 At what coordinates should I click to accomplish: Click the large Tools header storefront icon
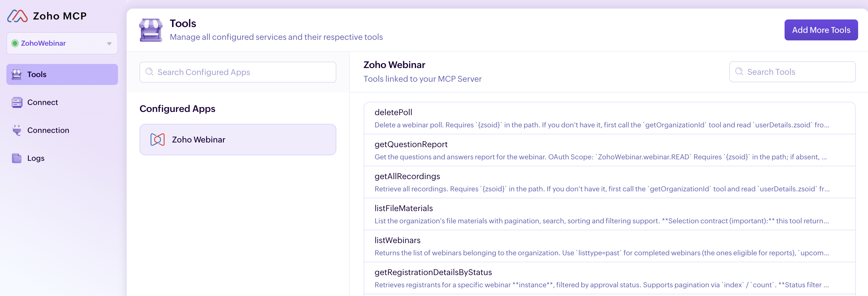151,30
